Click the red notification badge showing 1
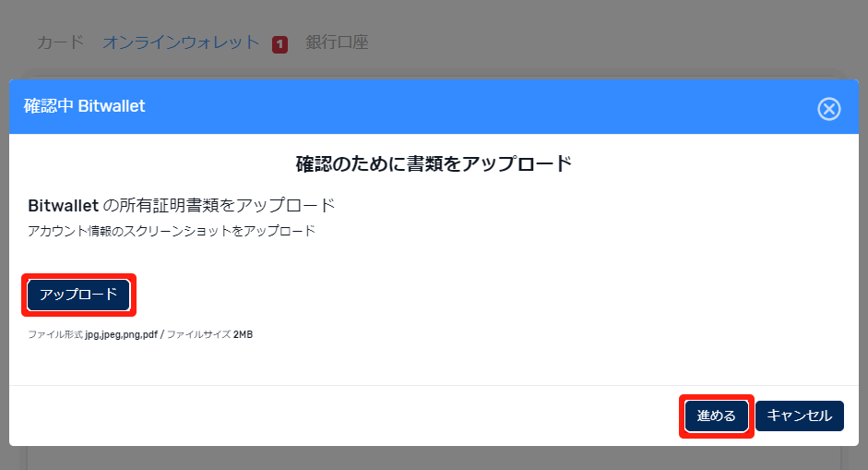Image resolution: width=868 pixels, height=470 pixels. click(279, 44)
